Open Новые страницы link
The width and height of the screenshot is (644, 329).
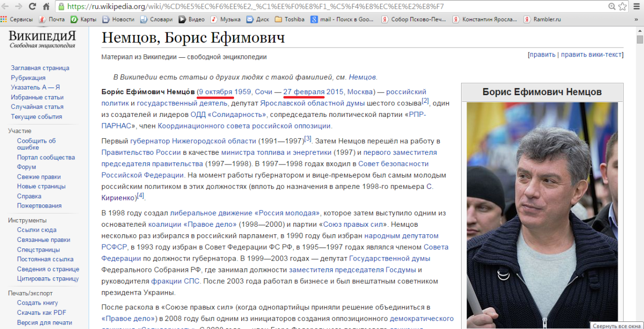(42, 186)
